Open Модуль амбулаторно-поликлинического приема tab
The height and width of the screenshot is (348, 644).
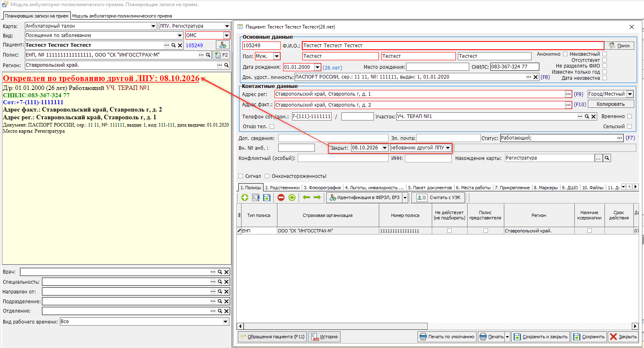[x=122, y=16]
